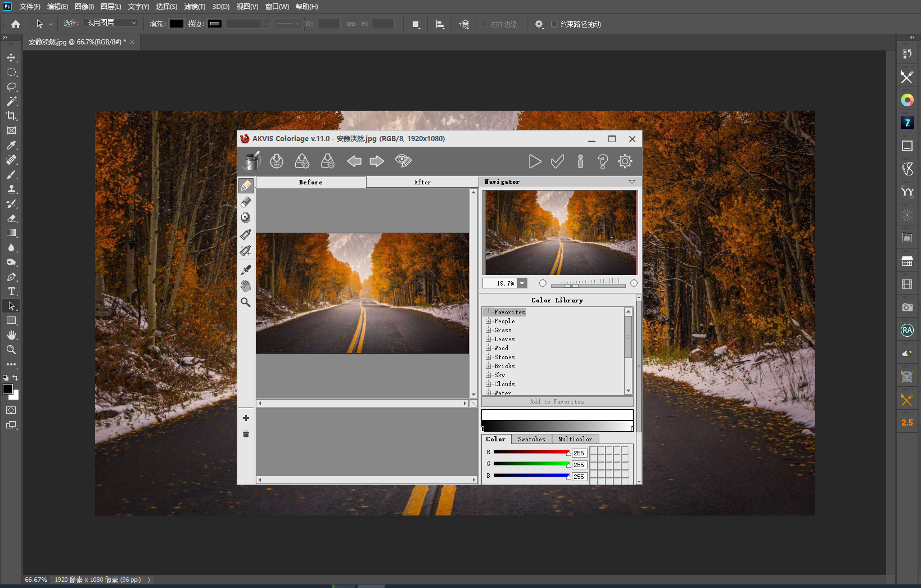921x588 pixels.
Task: Select AKVIS Pencil tool
Action: point(246,186)
